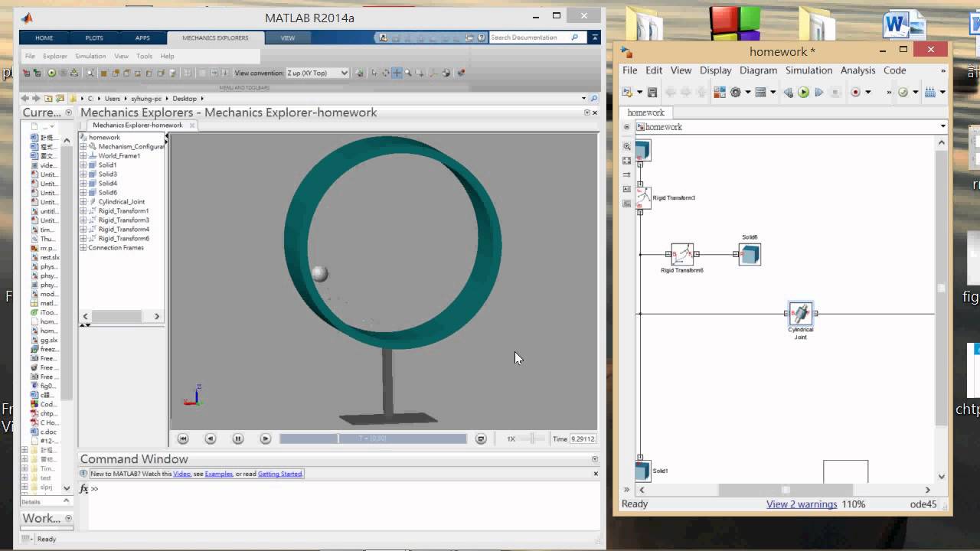This screenshot has width=980, height=551.
Task: Play the mechanics animation
Action: [x=266, y=439]
